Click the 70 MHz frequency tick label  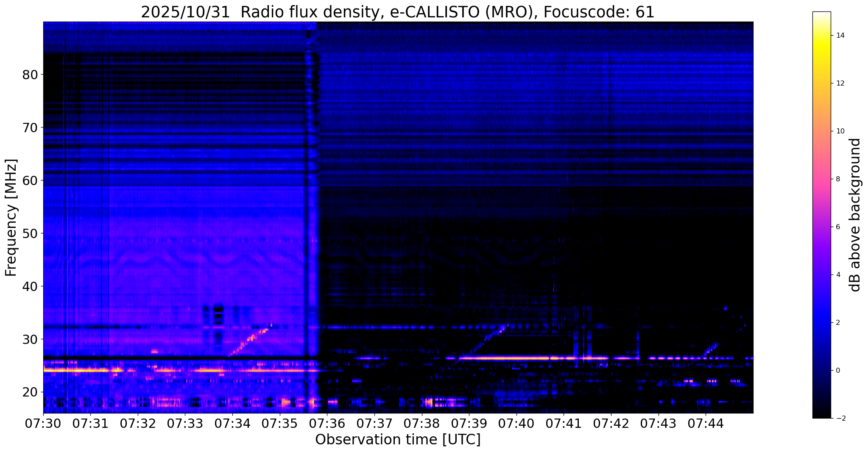coord(30,128)
